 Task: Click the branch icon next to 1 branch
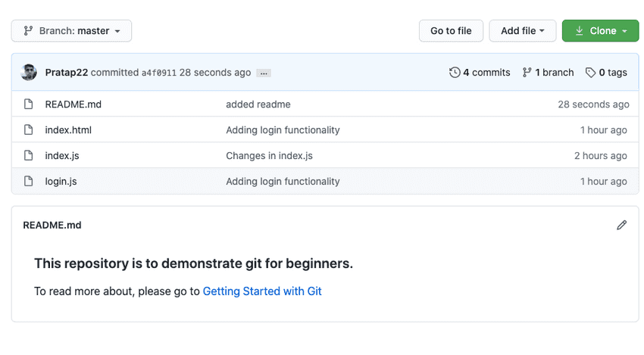tap(527, 73)
